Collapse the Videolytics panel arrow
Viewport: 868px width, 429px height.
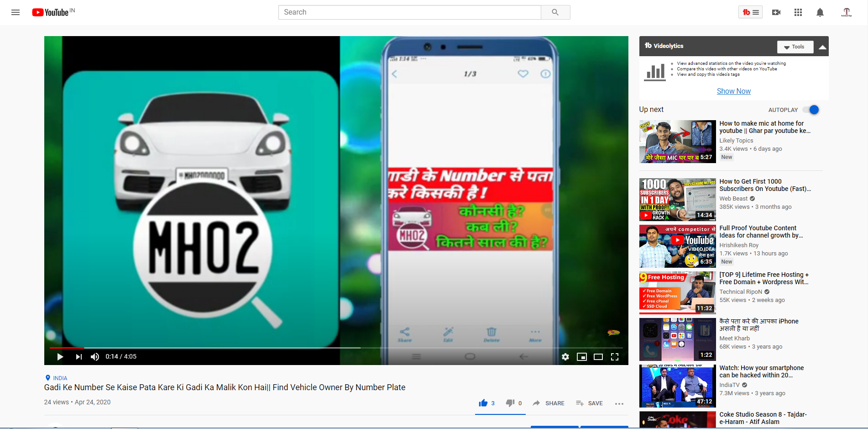tap(822, 47)
